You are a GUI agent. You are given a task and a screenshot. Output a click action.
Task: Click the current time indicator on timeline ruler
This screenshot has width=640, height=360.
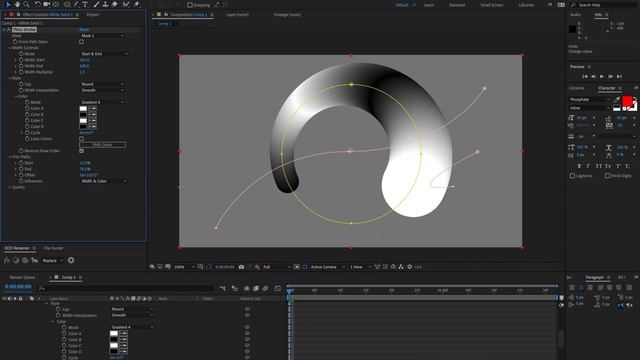pyautogui.click(x=290, y=290)
